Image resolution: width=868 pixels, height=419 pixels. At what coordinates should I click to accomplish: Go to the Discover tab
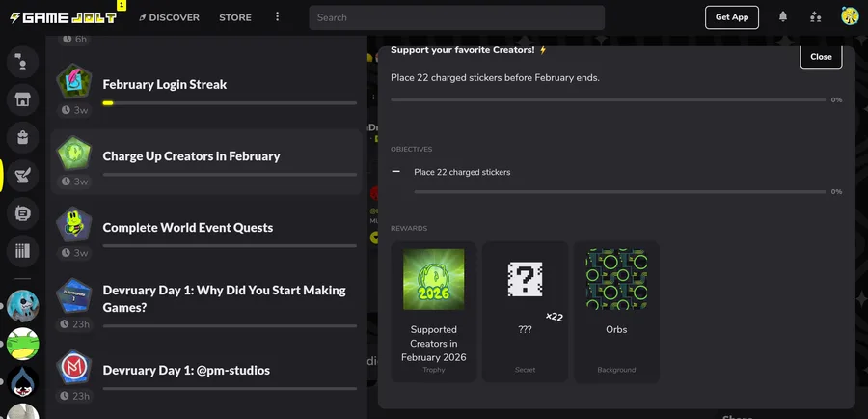click(169, 17)
